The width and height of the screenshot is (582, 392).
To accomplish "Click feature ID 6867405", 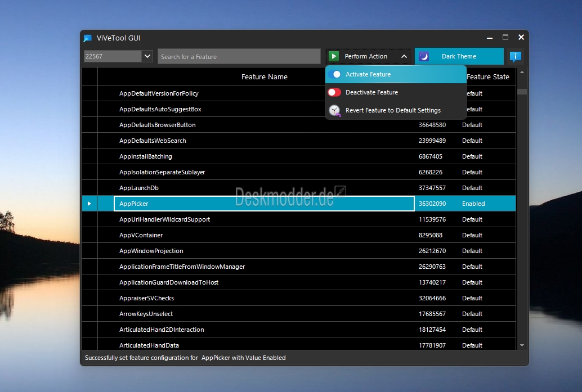I will point(431,156).
